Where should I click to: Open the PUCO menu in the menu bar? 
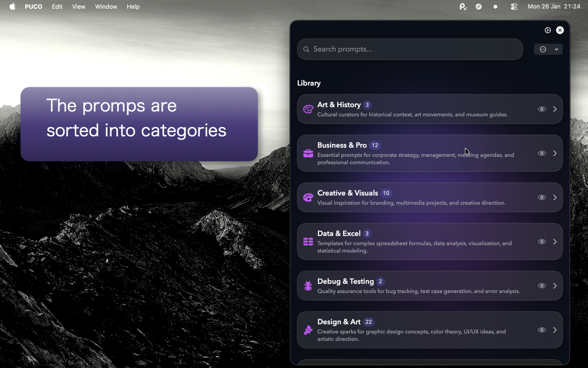[34, 6]
